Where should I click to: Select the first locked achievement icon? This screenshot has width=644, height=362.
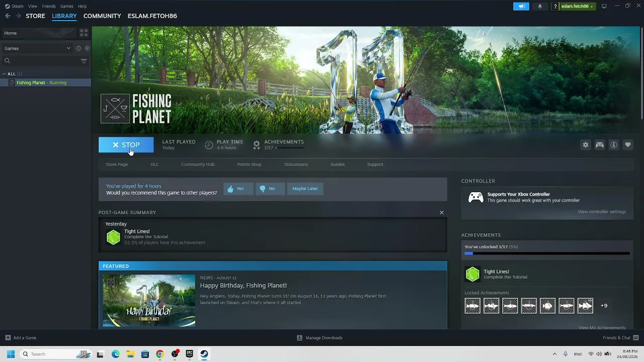click(x=472, y=306)
